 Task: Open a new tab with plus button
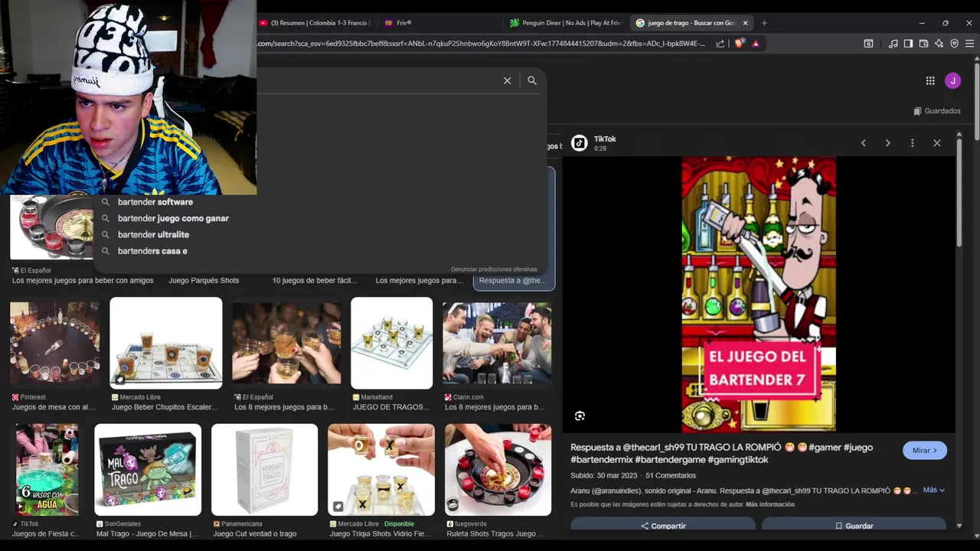coord(764,23)
